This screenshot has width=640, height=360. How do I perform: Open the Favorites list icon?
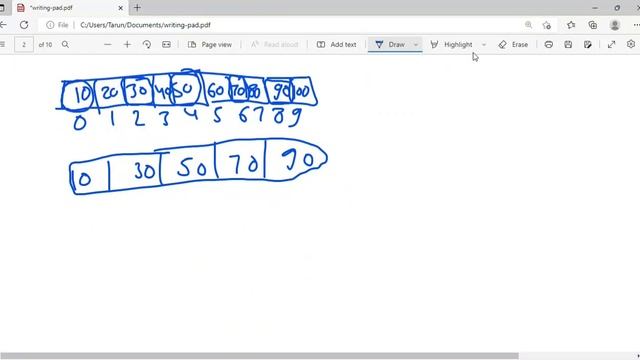coord(571,25)
